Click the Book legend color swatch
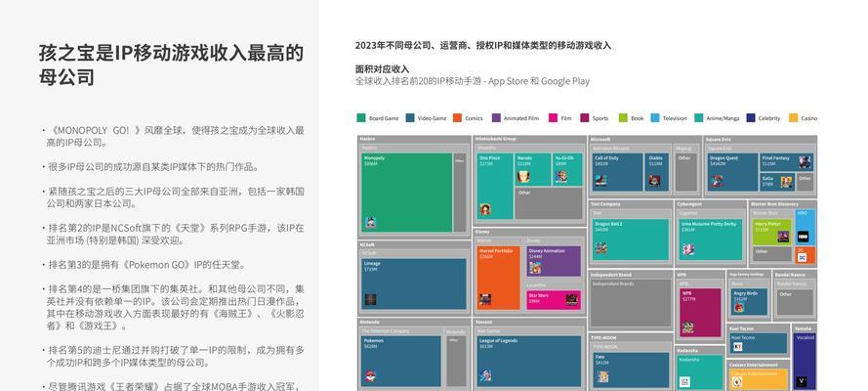The height and width of the screenshot is (391, 868). coord(623,118)
